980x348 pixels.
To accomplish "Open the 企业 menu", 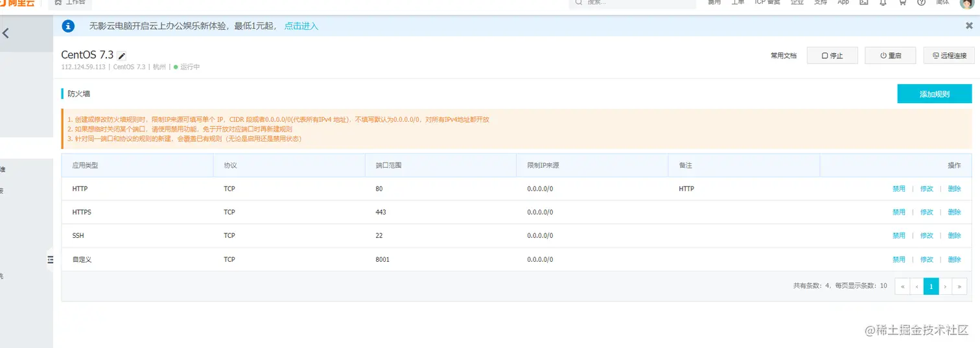I will pyautogui.click(x=797, y=3).
